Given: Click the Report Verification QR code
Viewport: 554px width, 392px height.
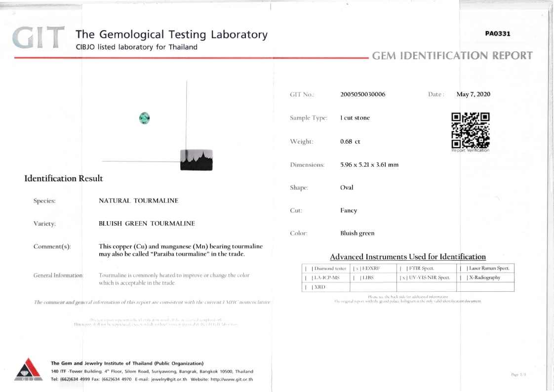Looking at the screenshot, I should (470, 130).
